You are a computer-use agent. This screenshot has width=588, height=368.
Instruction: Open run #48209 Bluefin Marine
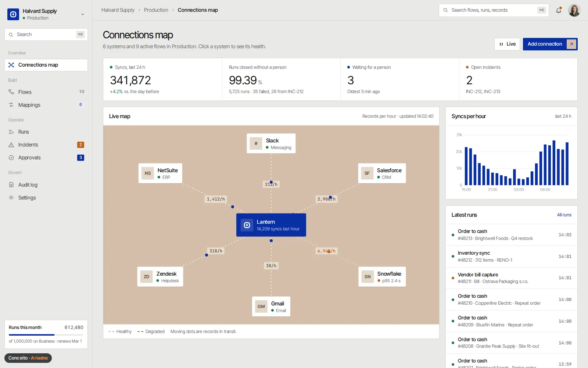pyautogui.click(x=511, y=321)
